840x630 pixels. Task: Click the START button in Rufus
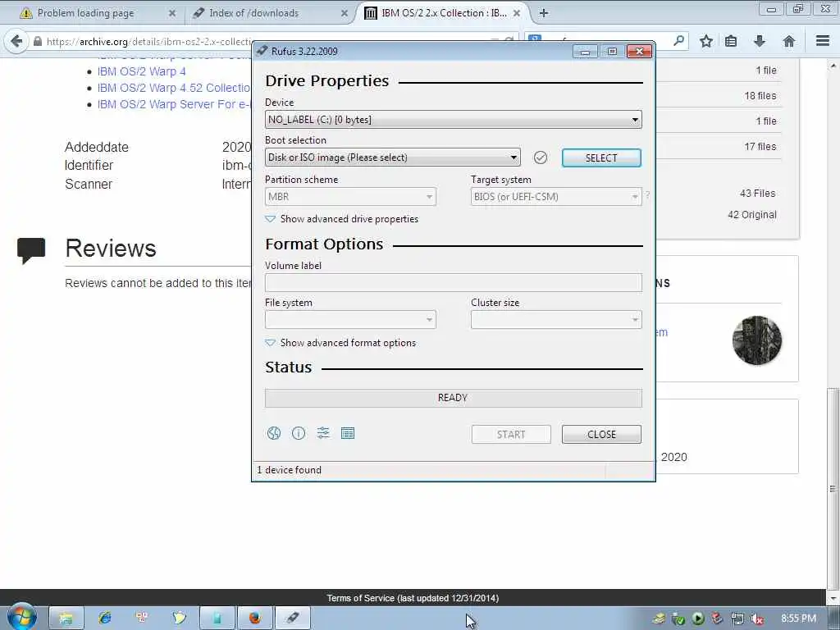click(x=511, y=435)
